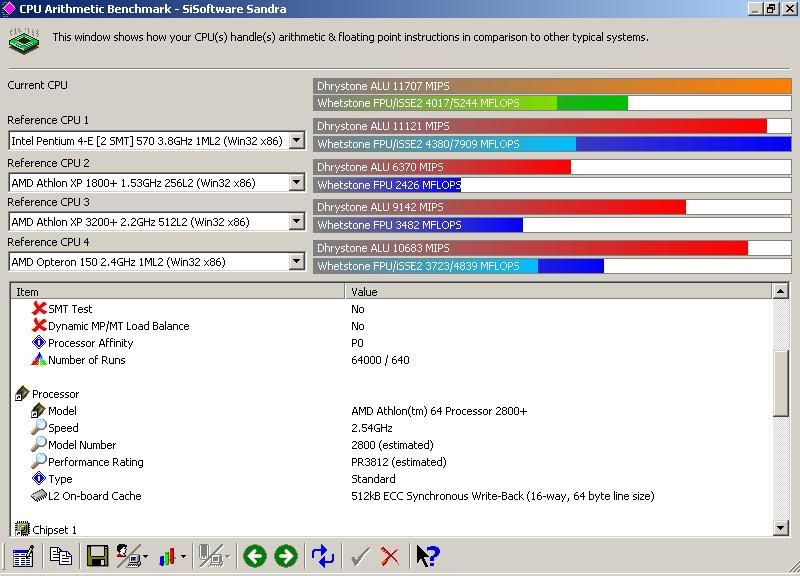Open the calculator-notepad options icon in toolbar
The height and width of the screenshot is (576, 800).
point(23,556)
